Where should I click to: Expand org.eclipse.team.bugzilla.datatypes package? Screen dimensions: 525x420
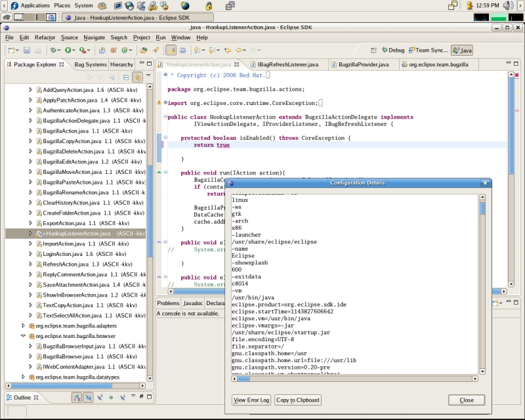click(x=23, y=377)
